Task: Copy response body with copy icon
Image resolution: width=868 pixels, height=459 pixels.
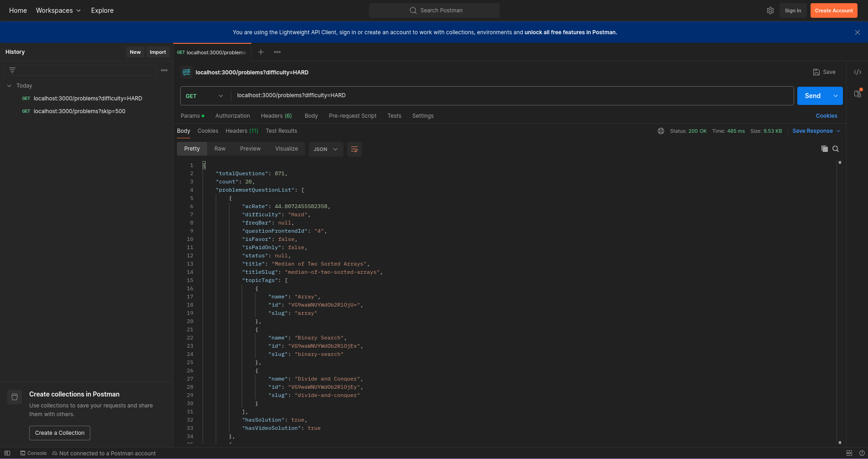Action: (824, 149)
